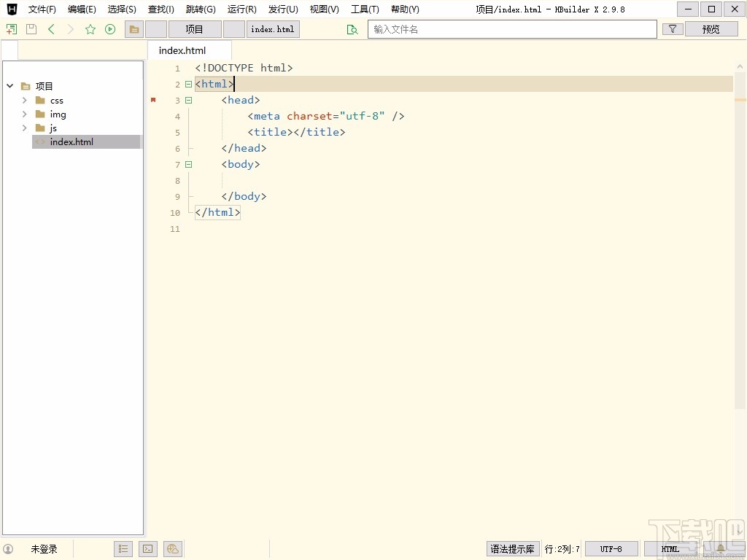Click the save file icon
Viewport: 747px width, 560px height.
coord(31,29)
